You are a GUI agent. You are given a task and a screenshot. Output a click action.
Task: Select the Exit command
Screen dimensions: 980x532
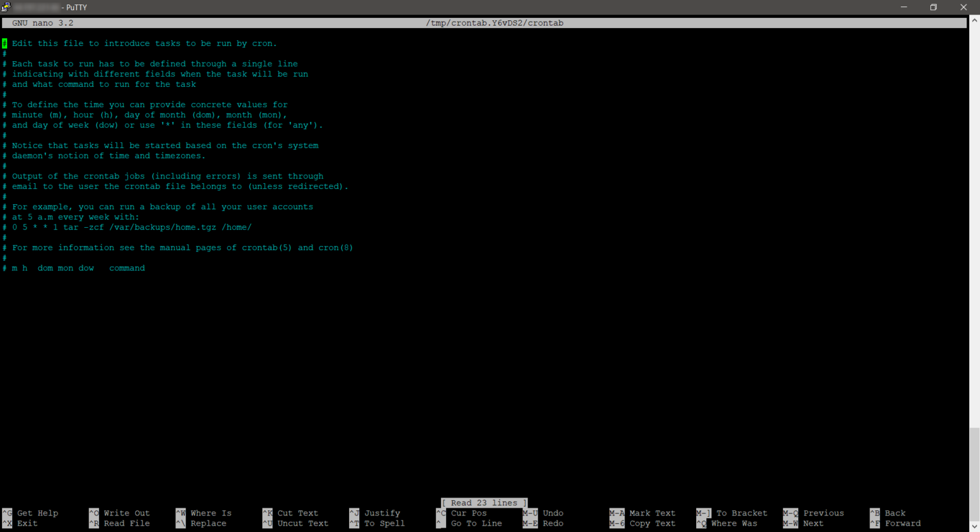click(x=27, y=523)
